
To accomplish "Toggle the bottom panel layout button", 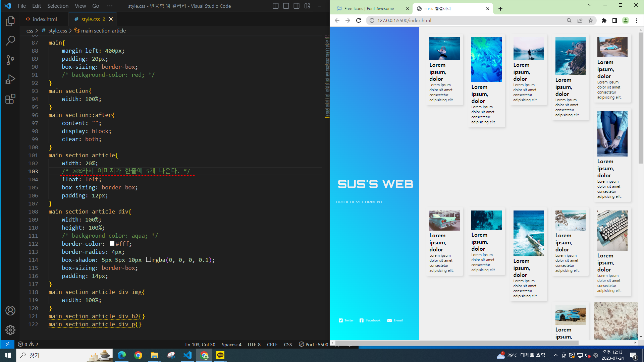I will 286,6.
